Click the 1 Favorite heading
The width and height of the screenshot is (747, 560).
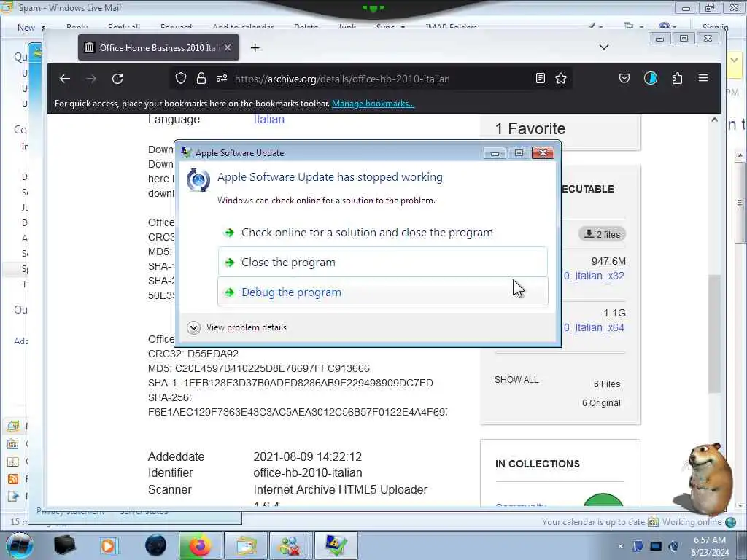[x=530, y=128]
